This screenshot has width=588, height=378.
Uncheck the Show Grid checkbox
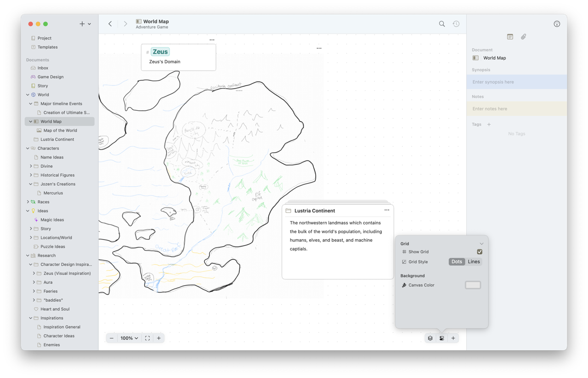[x=480, y=252]
